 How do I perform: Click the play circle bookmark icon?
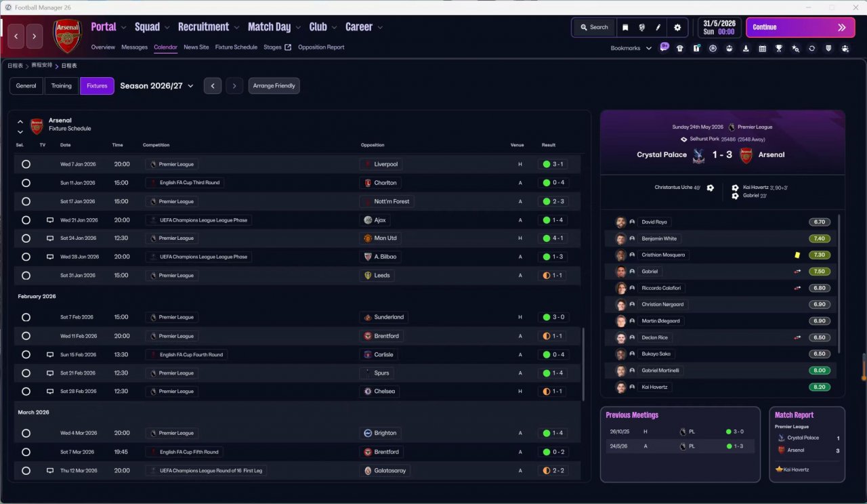(713, 49)
